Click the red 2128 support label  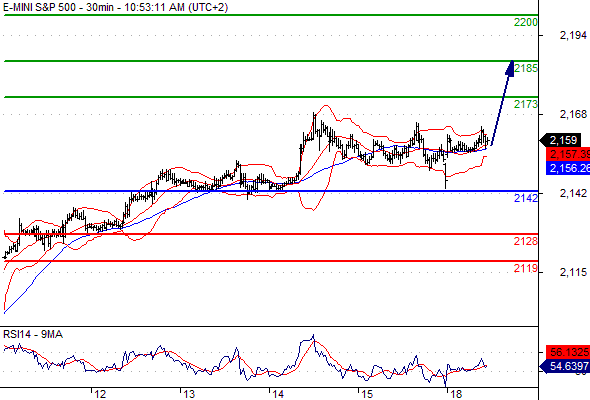coord(526,241)
